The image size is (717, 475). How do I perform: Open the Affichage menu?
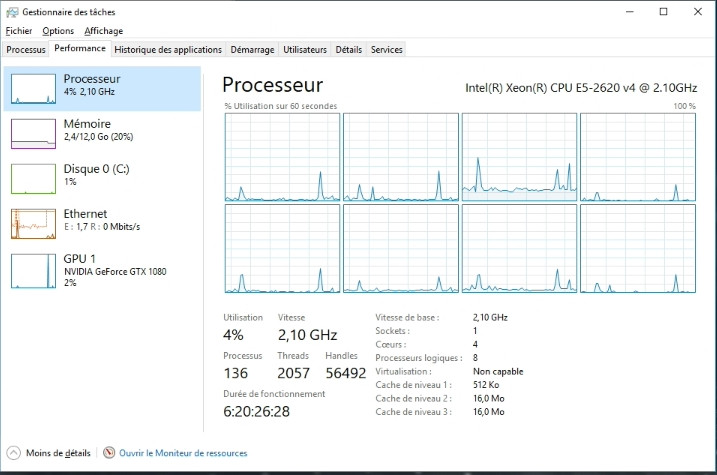[103, 31]
